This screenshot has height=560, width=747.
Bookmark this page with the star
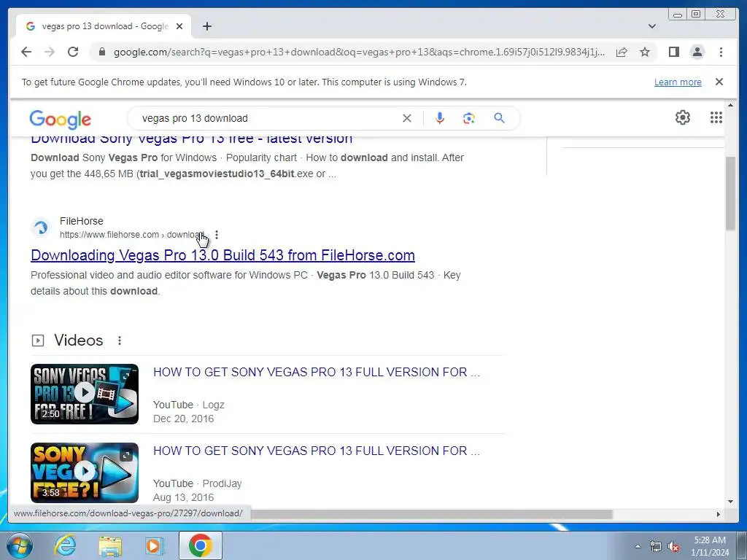coord(645,52)
